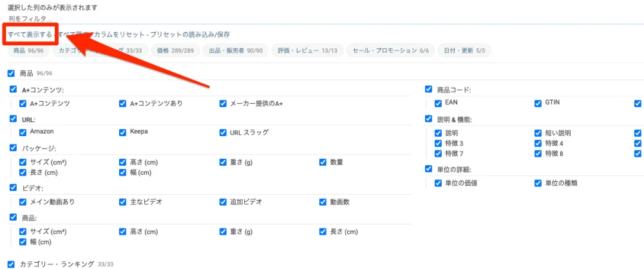The height and width of the screenshot is (269, 644).
Task: Uncheck the A+コンテンツ column checkbox
Action: pyautogui.click(x=23, y=103)
